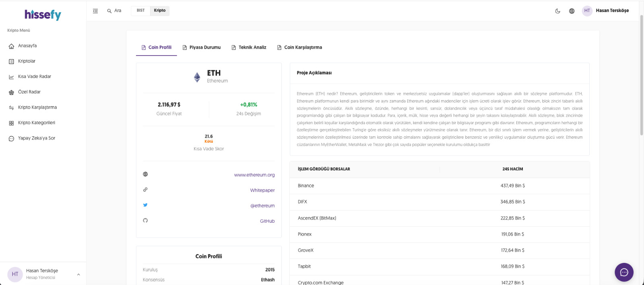Viewport: 644px width, 285px height.
Task: Select the DIFX exchange row
Action: [440, 202]
